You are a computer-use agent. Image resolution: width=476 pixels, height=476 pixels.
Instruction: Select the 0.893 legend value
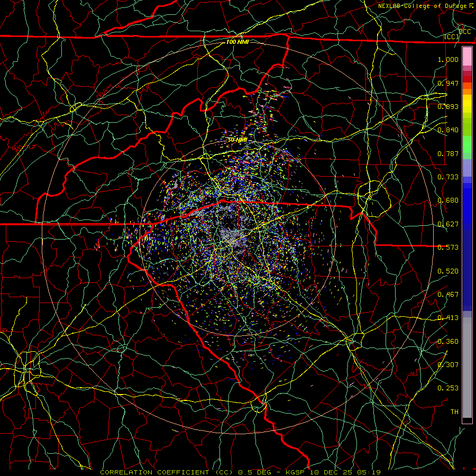pos(448,106)
